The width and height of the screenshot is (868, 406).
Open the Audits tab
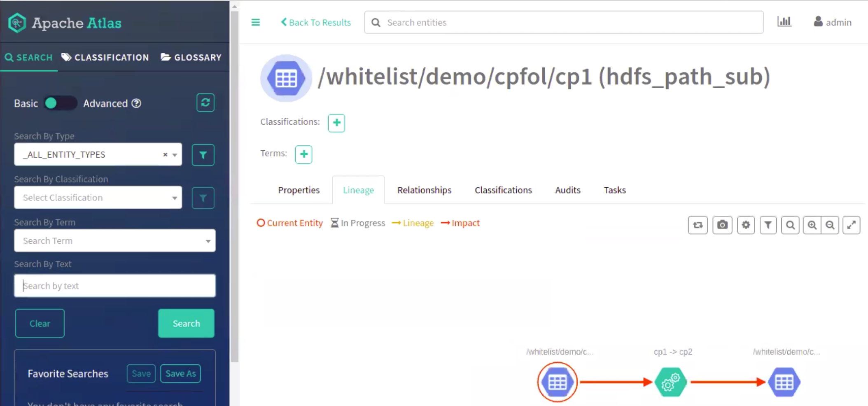[x=567, y=190]
